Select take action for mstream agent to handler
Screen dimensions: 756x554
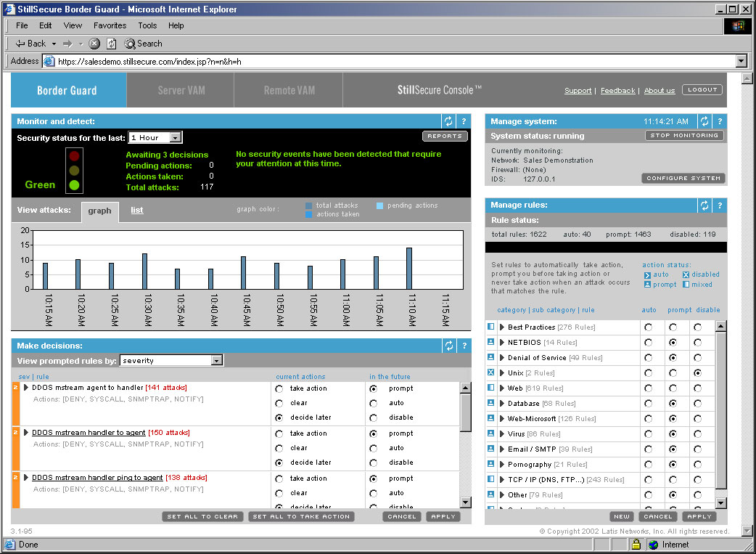[279, 389]
